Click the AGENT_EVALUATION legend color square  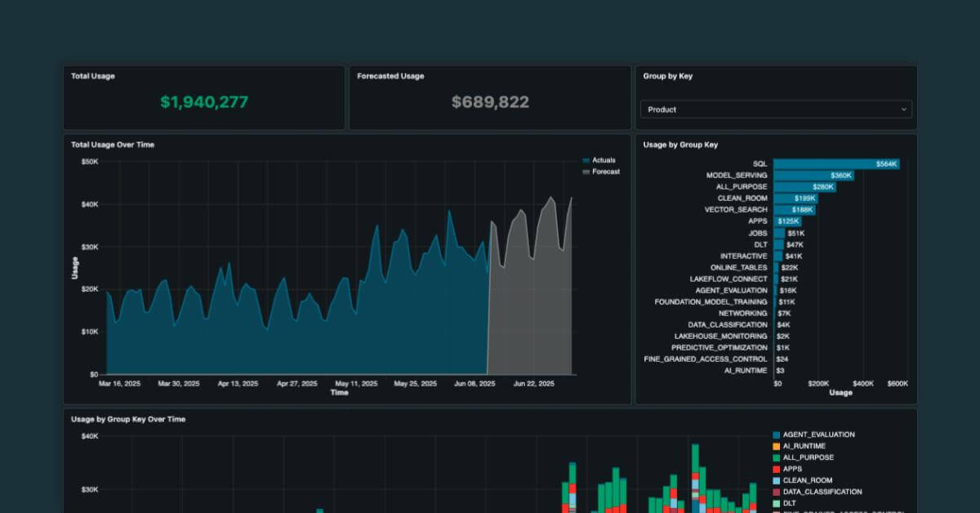coord(776,435)
